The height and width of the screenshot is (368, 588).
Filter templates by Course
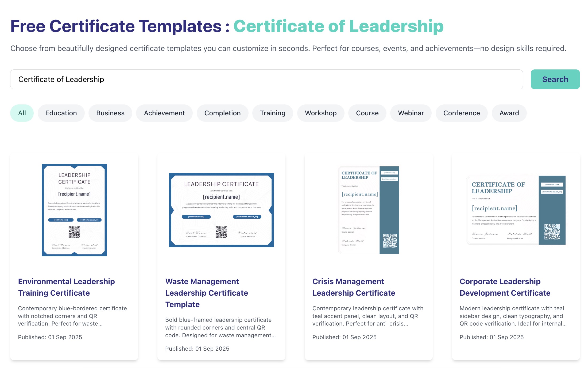coord(367,113)
